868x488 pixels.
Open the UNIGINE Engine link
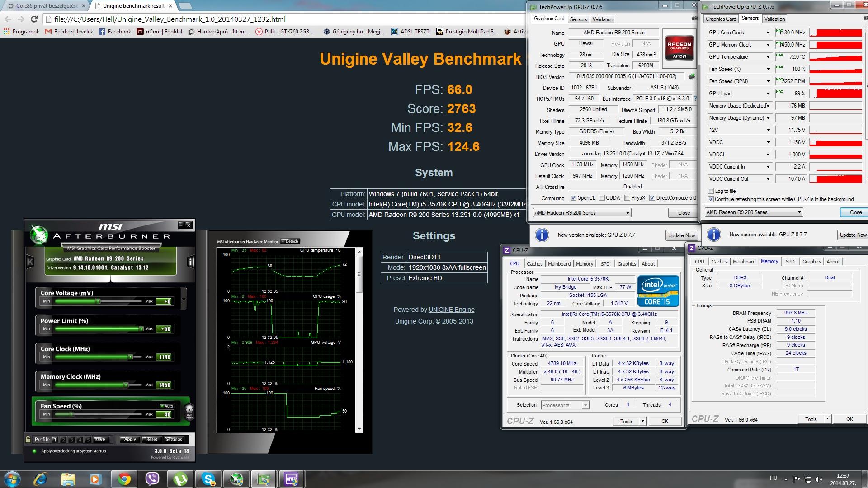[x=451, y=310]
